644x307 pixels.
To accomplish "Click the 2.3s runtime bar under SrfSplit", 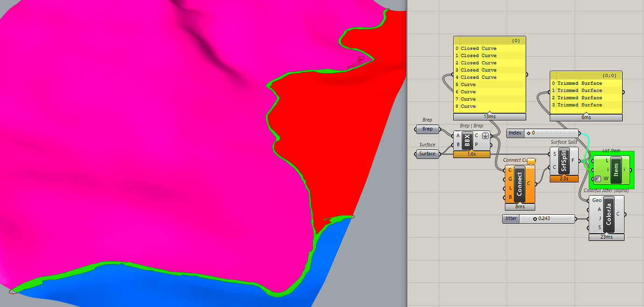I will [564, 179].
